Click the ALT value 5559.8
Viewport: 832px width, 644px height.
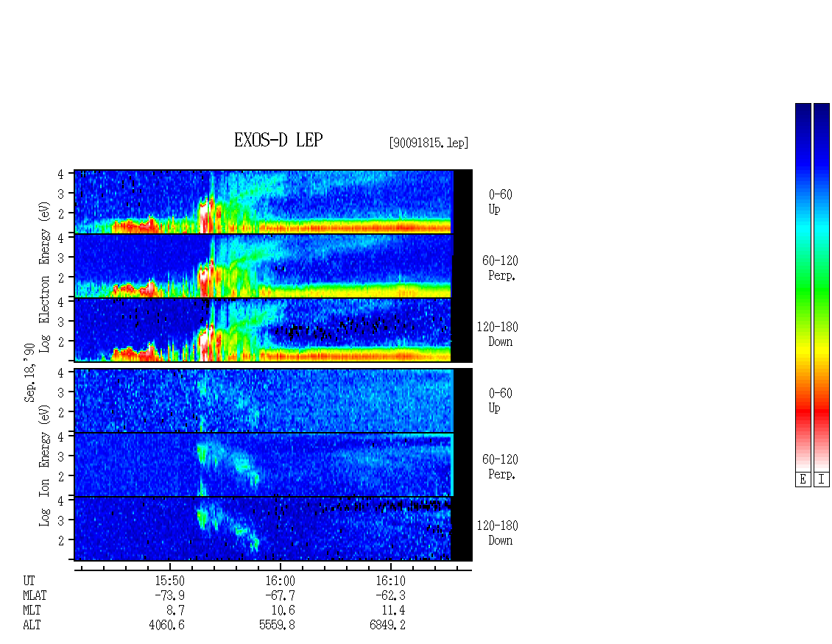pos(277,626)
